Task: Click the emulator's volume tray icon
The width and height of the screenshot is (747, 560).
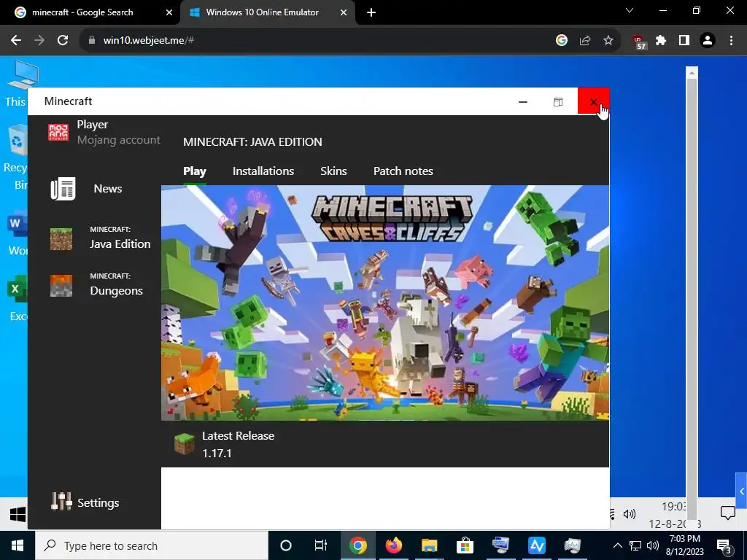Action: pos(630,514)
